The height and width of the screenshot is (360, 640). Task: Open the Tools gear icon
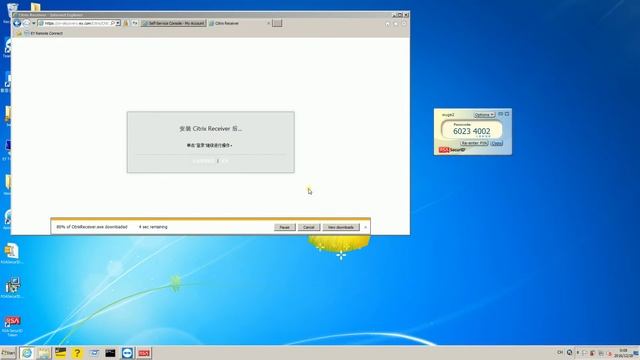tap(404, 24)
